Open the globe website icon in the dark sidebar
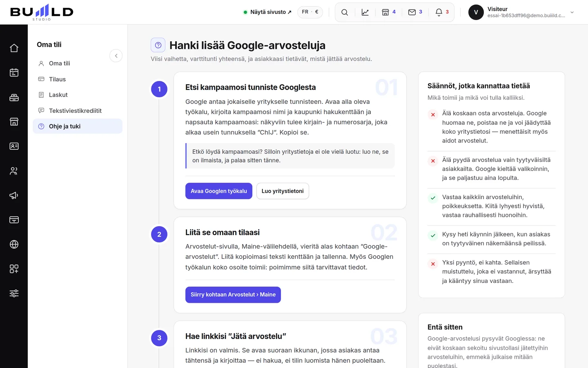This screenshot has height=368, width=588. pyautogui.click(x=14, y=245)
